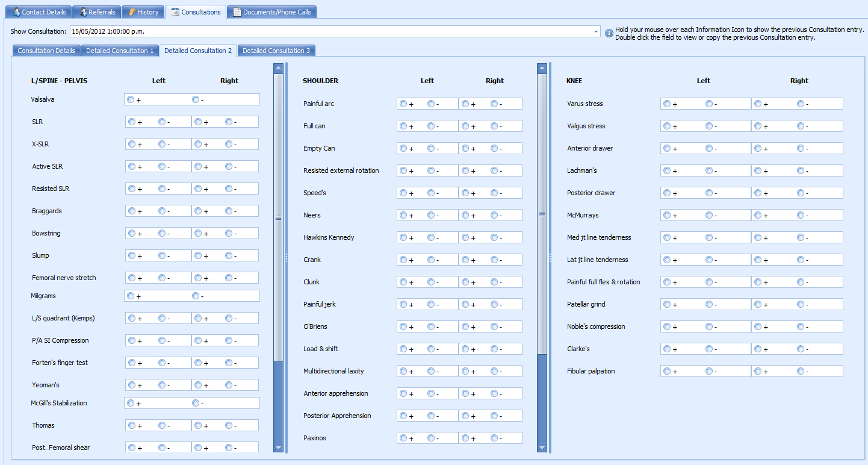Switch to Detailed Consultation 1 tab
The height and width of the screenshot is (465, 868).
point(120,51)
